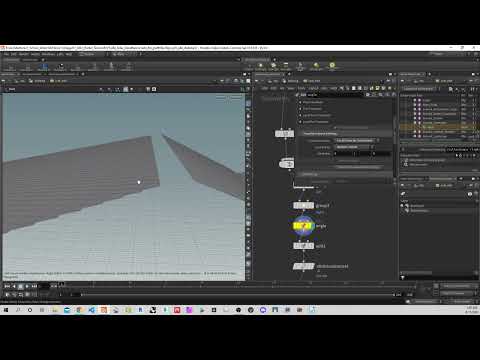Screen dimensions: 480x360
Task: Add a new pane tab in network editor
Action: click(x=289, y=74)
